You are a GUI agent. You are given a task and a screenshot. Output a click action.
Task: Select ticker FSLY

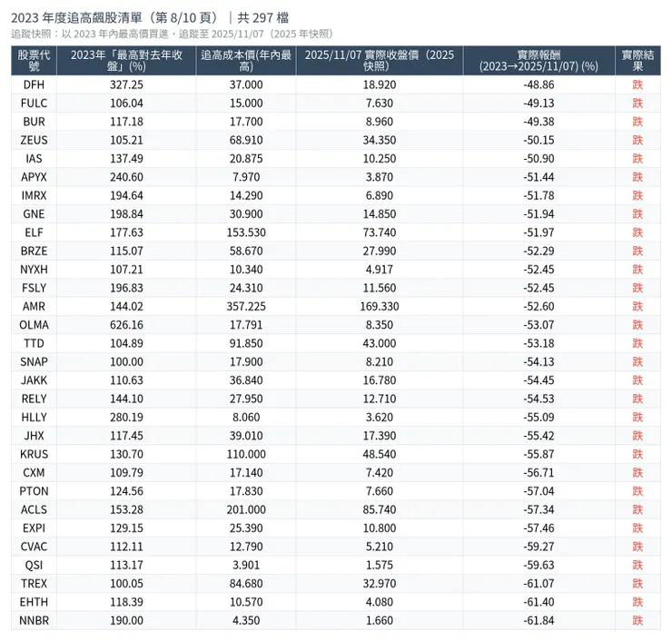point(34,288)
